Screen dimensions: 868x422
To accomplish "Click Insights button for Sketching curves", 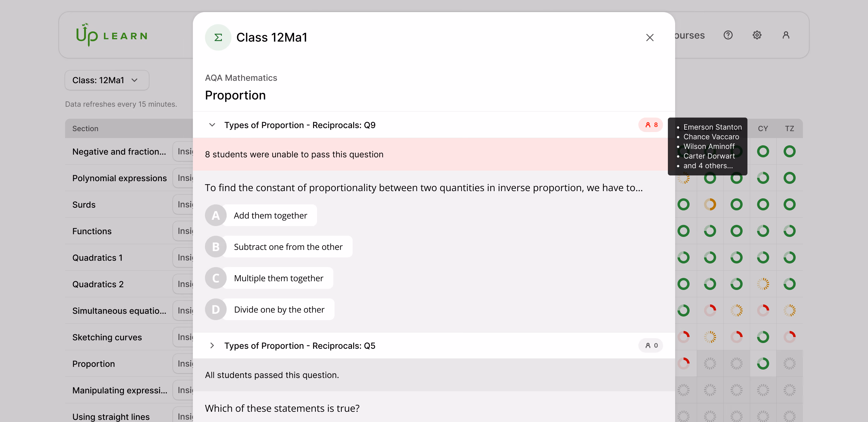I will tap(183, 337).
